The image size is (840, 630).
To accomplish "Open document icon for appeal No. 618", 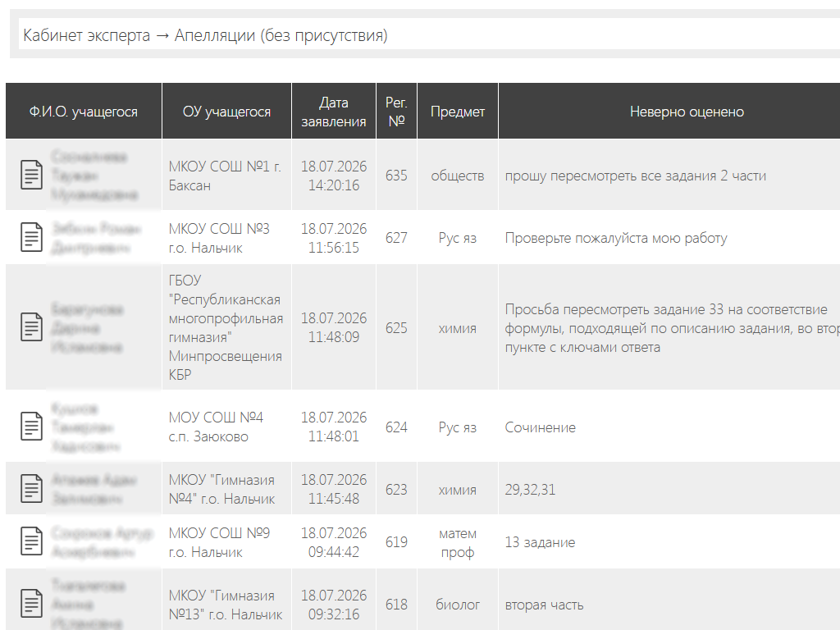I will [x=31, y=604].
